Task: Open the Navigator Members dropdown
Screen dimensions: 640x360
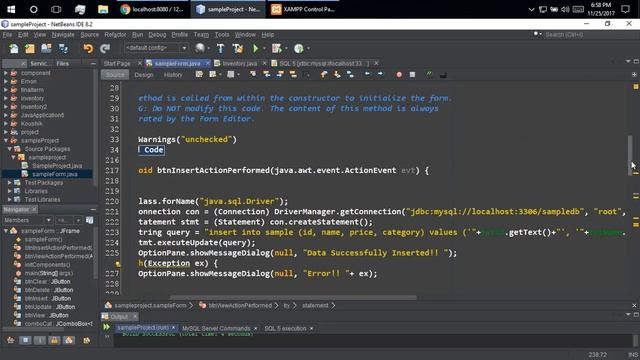Action: pos(28,220)
